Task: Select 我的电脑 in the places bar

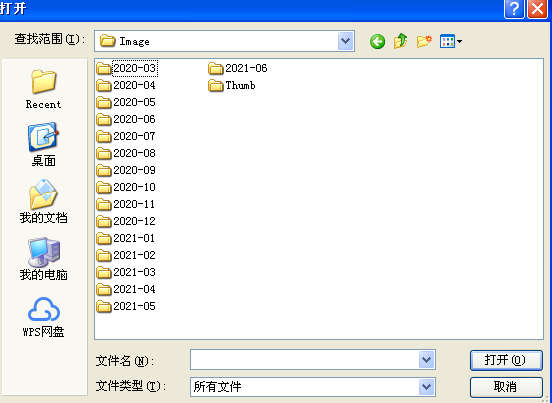Action: tap(44, 259)
